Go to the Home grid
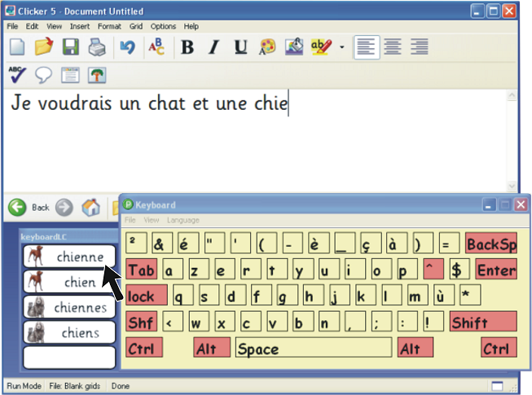Viewport: 532px width, 395px height. pos(91,207)
